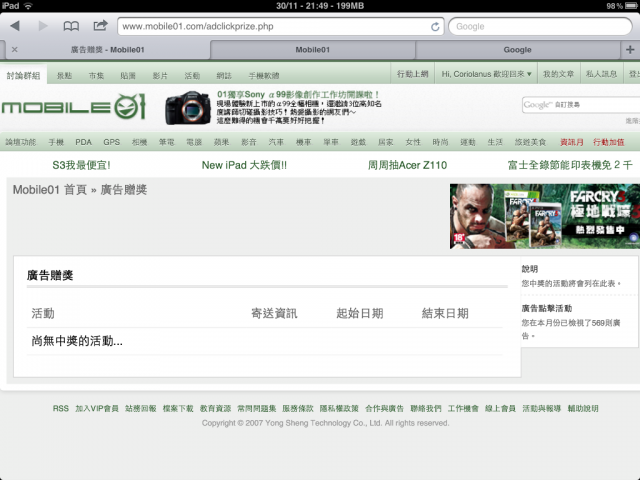Open the 遊戲 forum category
640x480 pixels.
[x=358, y=142]
